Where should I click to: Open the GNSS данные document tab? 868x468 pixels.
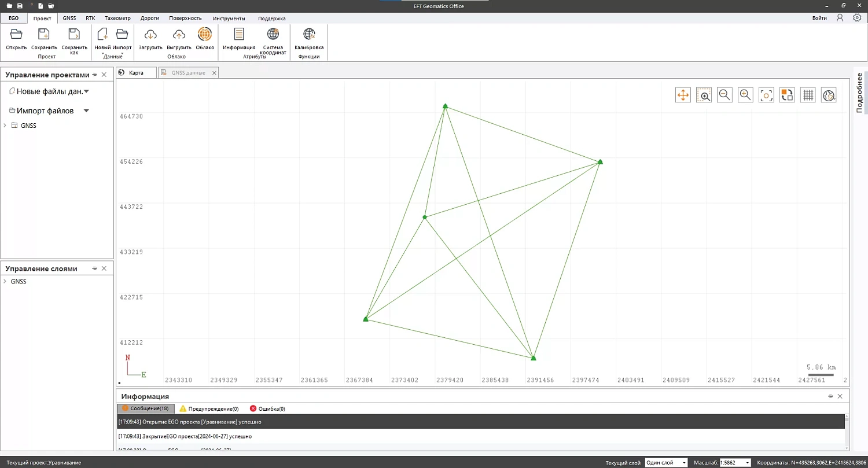point(188,73)
